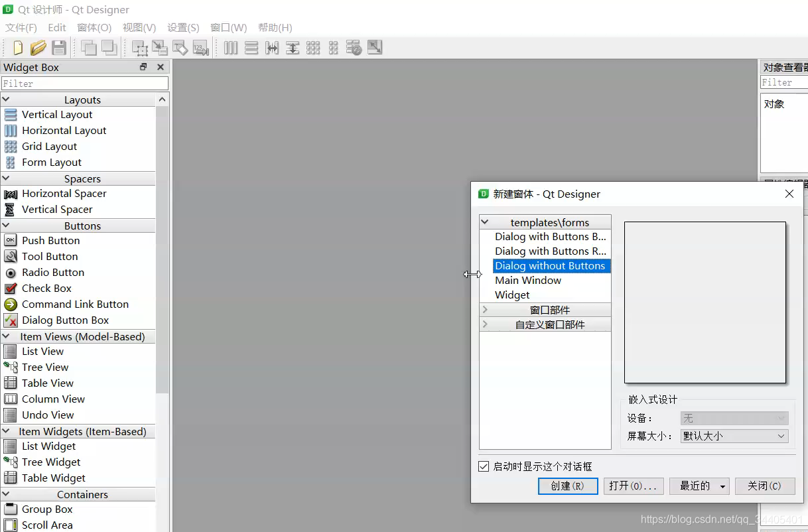
Task: Click the Save floppy disk icon
Action: coord(59,48)
